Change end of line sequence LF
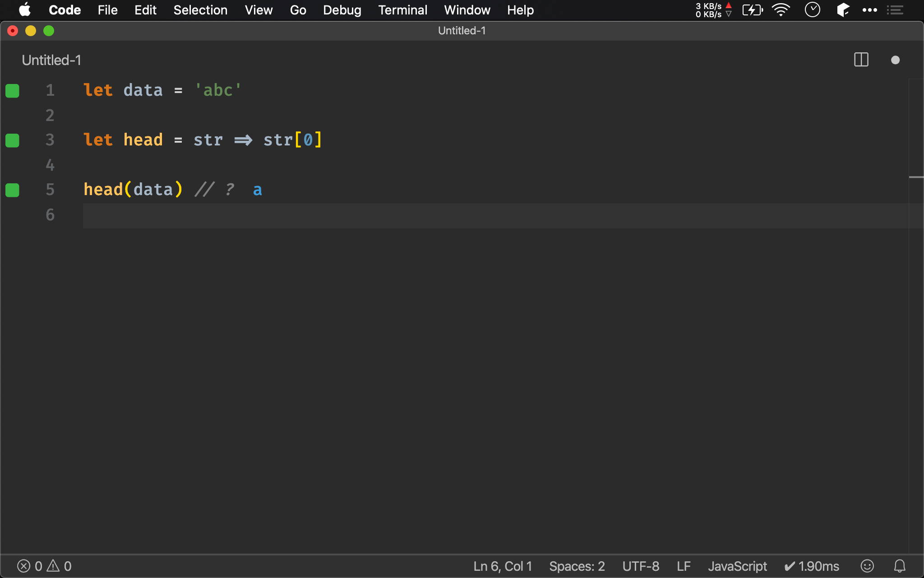This screenshot has height=578, width=924. click(x=684, y=566)
